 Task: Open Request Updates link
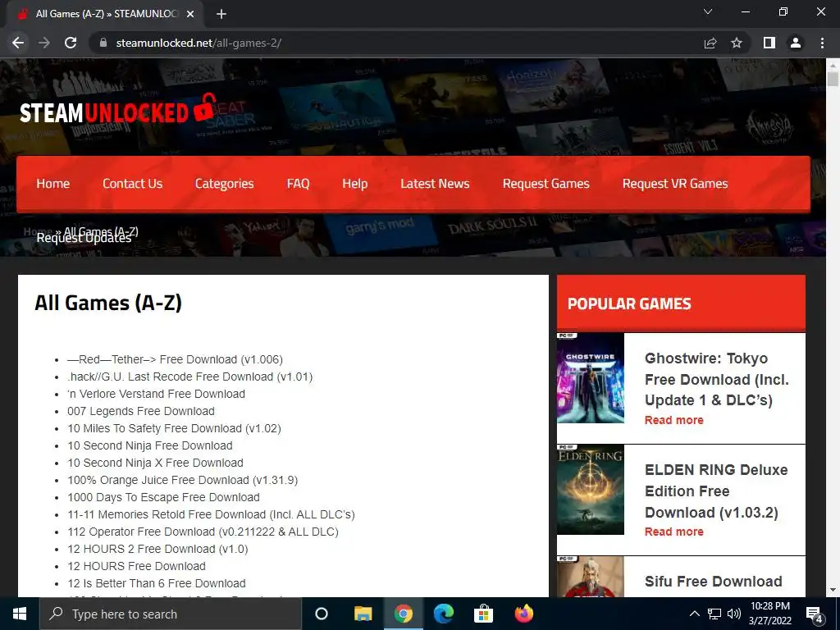84,239
